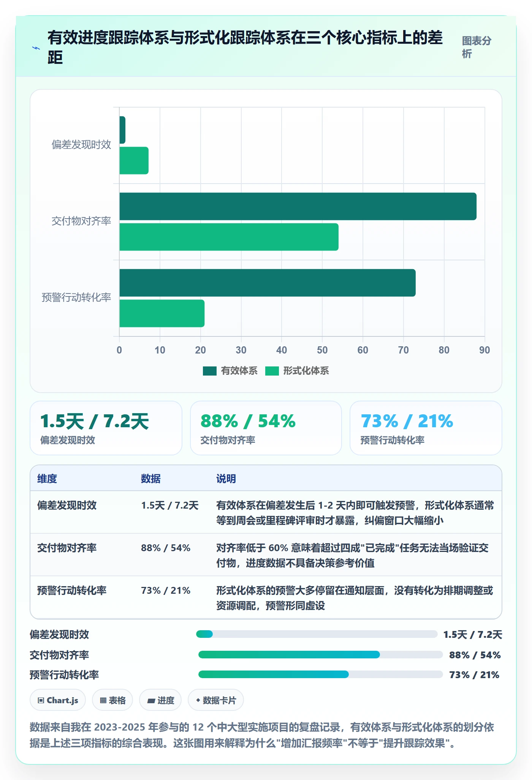Click the 73% / 21% table data cell
This screenshot has width=532, height=780.
[166, 590]
